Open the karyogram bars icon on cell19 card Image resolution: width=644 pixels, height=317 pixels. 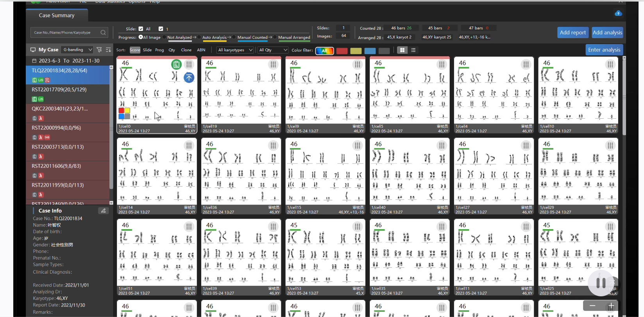click(273, 64)
